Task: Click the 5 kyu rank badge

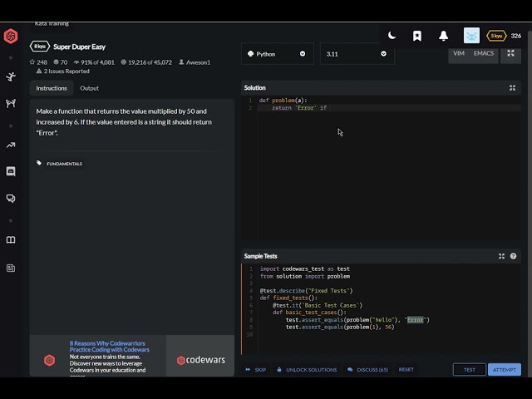Action: (496, 36)
